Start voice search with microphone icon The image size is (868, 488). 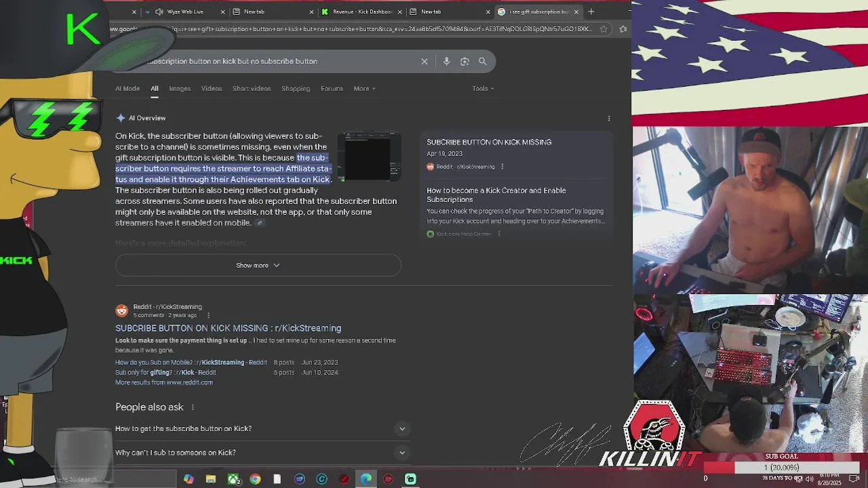tap(446, 61)
